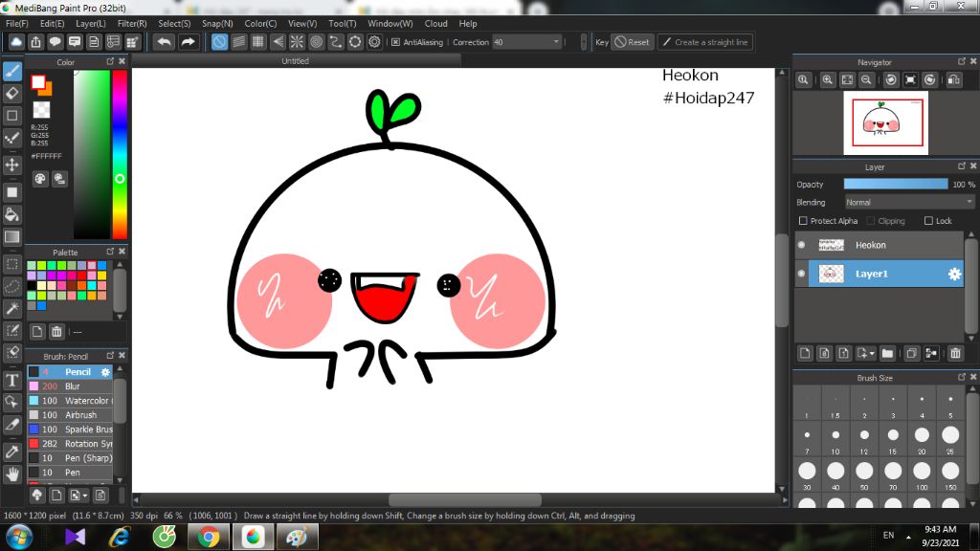
Task: Choose the Lasso selection tool
Action: point(12,286)
